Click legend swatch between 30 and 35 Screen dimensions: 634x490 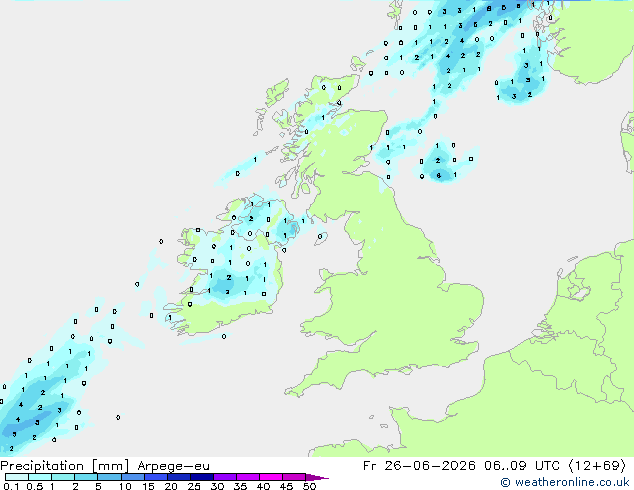(225, 477)
